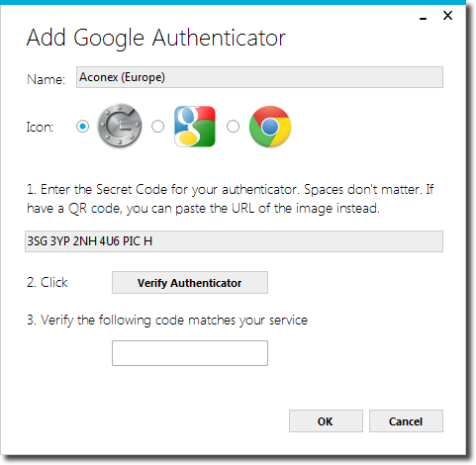Image resolution: width=476 pixels, height=465 pixels.
Task: Click the gray Google Authenticator vault icon
Action: click(120, 126)
